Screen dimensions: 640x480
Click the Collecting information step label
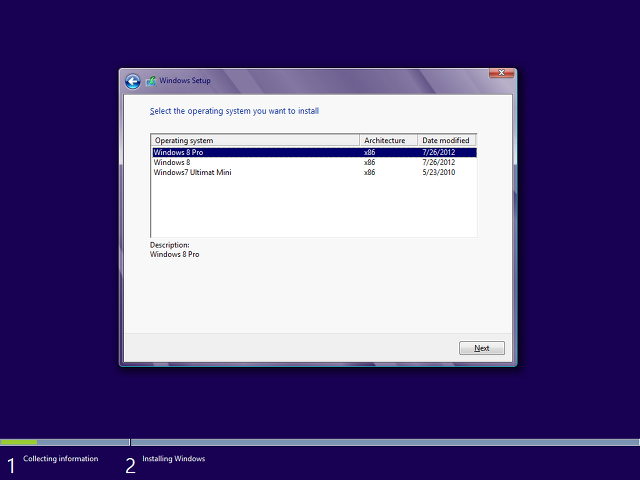click(x=60, y=458)
